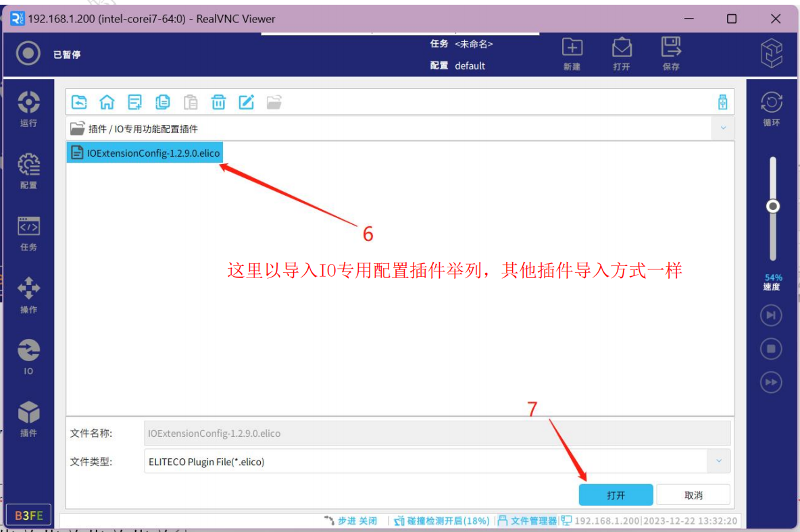The width and height of the screenshot is (800, 532).
Task: Click the go-back folder icon
Action: click(80, 102)
